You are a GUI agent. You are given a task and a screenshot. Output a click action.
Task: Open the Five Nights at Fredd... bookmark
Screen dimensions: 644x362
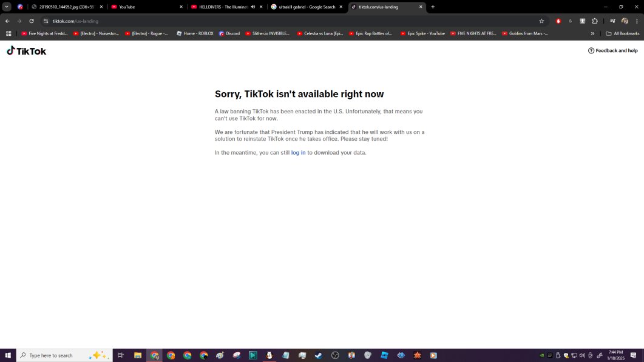[44, 34]
